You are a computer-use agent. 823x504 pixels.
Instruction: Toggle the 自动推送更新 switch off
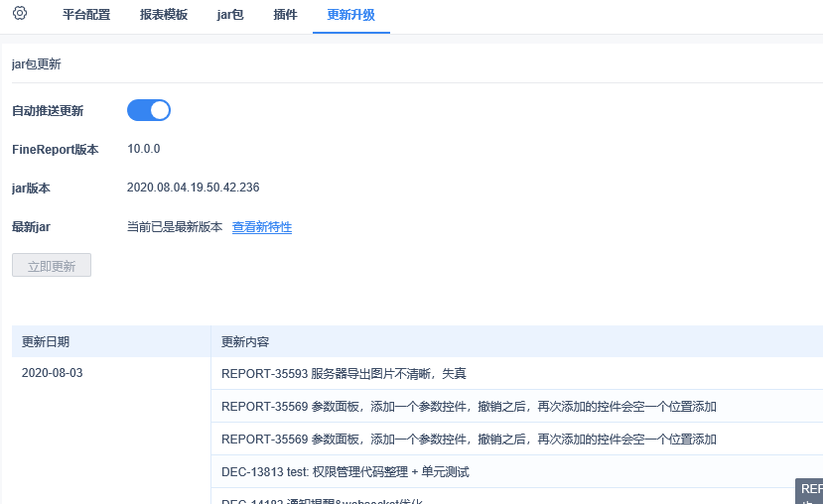149,110
